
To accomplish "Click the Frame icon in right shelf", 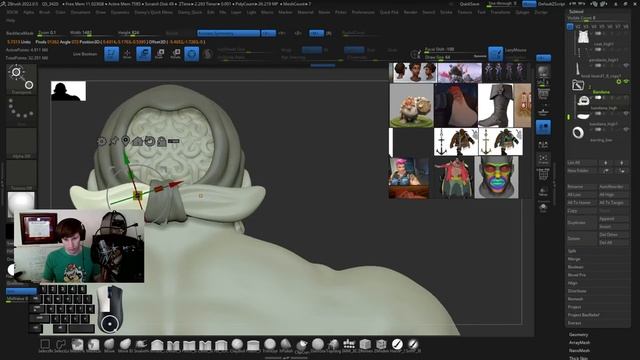I will pos(543,159).
